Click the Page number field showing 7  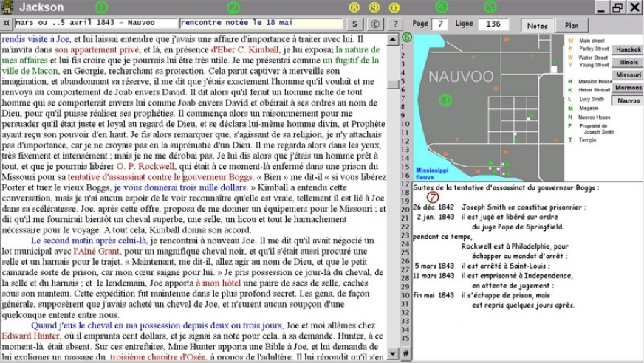point(440,24)
